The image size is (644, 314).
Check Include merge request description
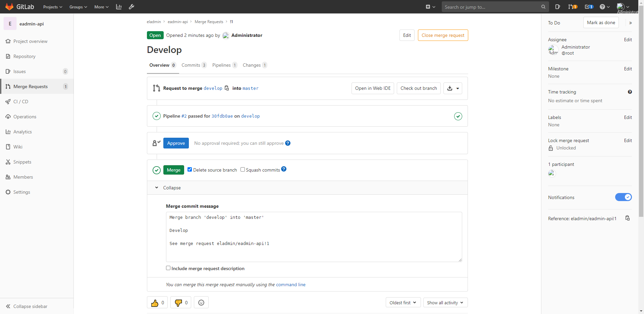pos(168,268)
